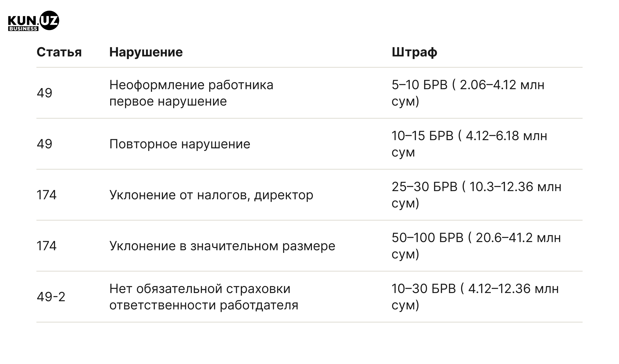
Task: Click Уклонение от налогов, директор text
Action: (x=211, y=195)
